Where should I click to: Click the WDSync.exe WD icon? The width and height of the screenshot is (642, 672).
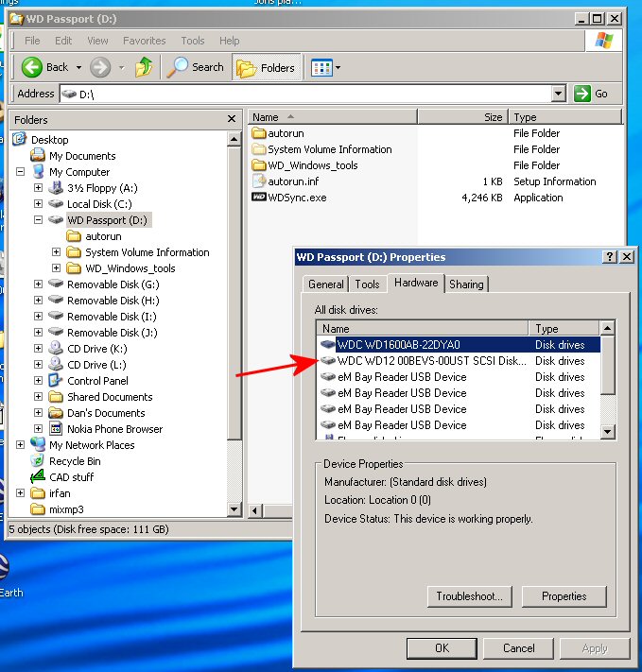[259, 198]
